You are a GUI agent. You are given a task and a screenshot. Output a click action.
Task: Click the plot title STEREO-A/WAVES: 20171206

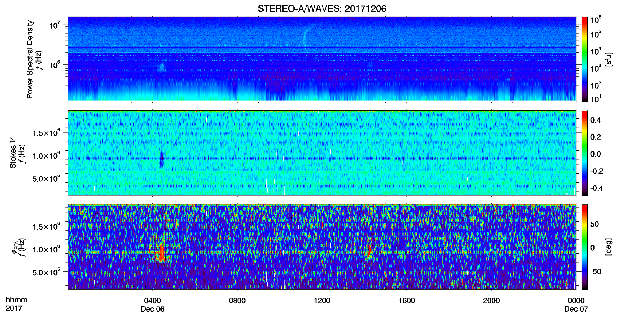click(x=322, y=9)
